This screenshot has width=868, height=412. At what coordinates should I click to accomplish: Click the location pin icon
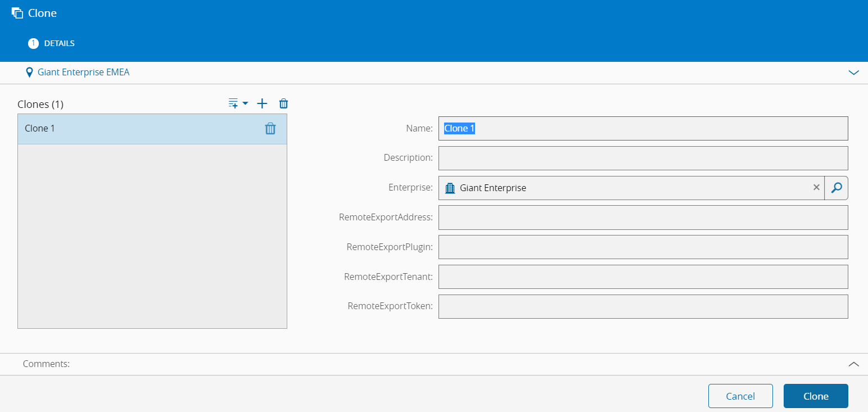[30, 73]
